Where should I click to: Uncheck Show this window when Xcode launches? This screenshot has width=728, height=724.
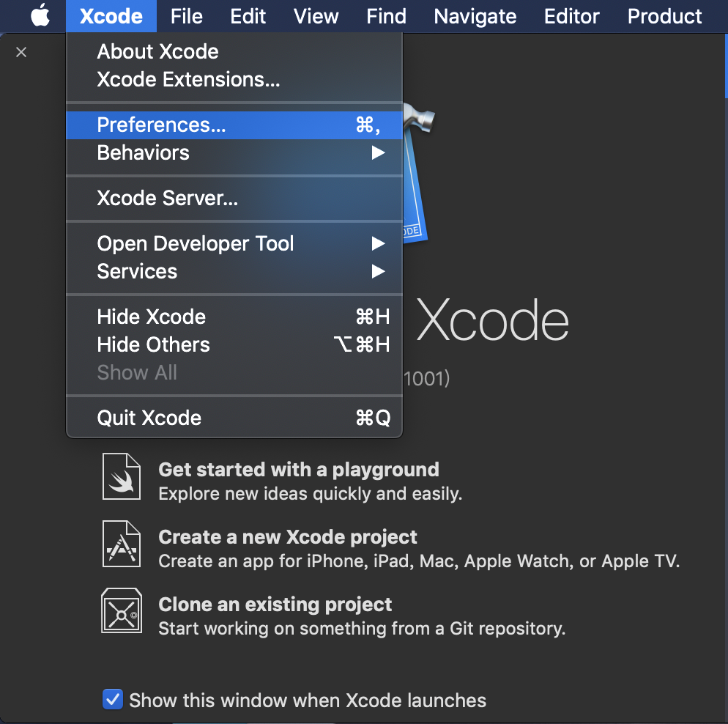coord(112,699)
